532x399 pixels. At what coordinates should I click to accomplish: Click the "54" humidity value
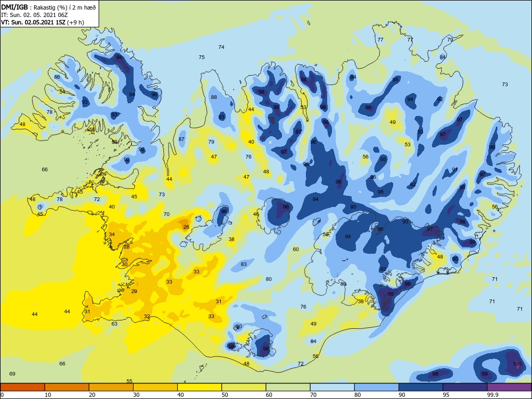[x=62, y=92]
